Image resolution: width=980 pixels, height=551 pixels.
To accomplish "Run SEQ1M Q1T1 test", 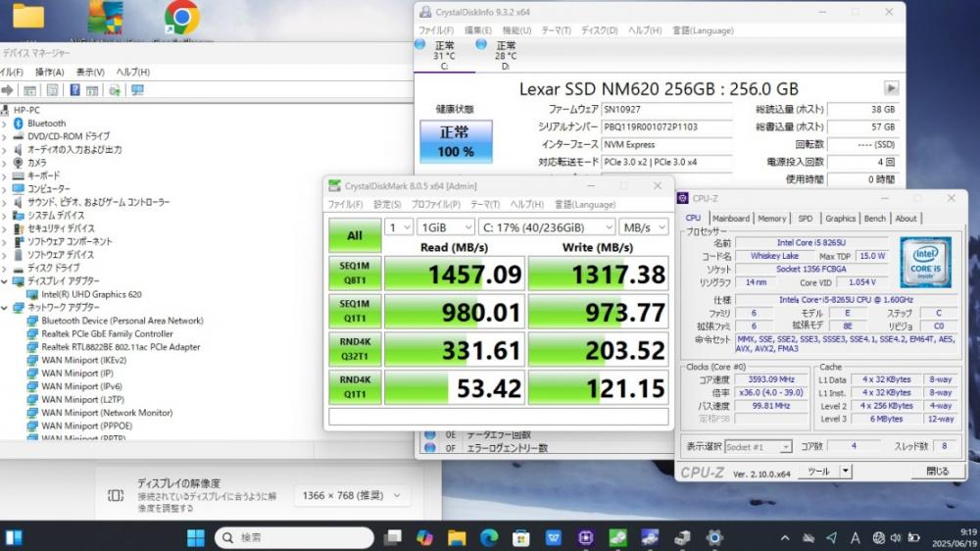I will point(355,312).
